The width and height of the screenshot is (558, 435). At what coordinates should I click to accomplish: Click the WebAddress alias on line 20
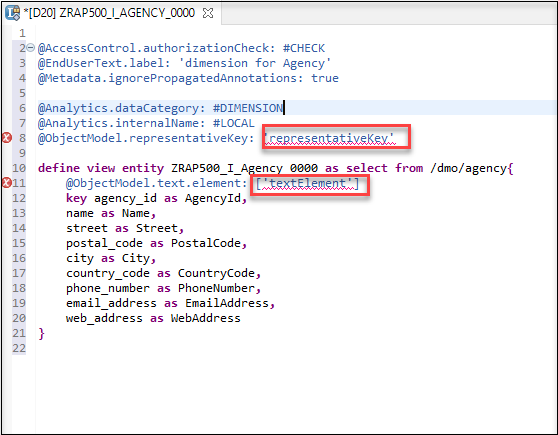(x=206, y=318)
